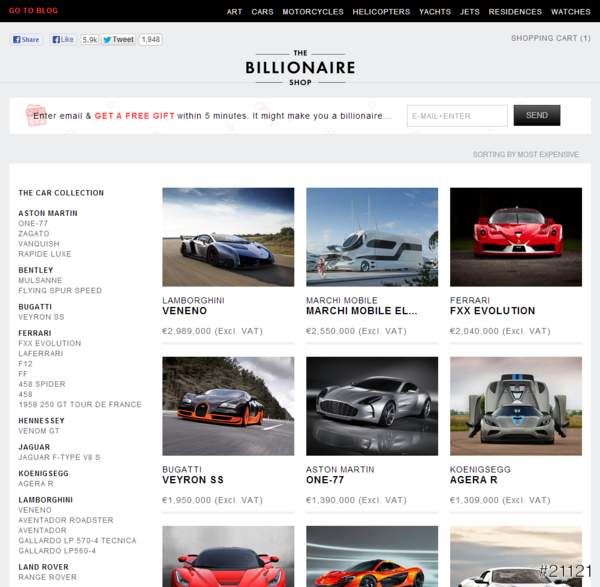Select VEYRON SS in the sidebar
The width and height of the screenshot is (600, 587).
[41, 317]
